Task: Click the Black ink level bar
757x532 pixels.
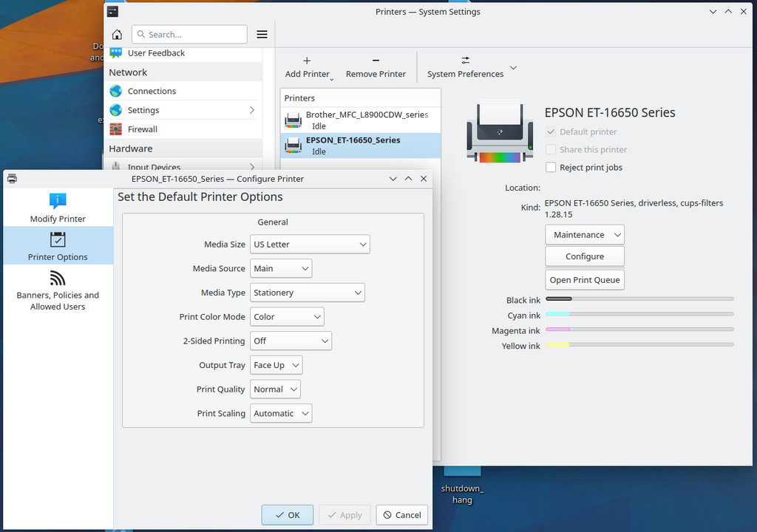Action: [x=639, y=299]
